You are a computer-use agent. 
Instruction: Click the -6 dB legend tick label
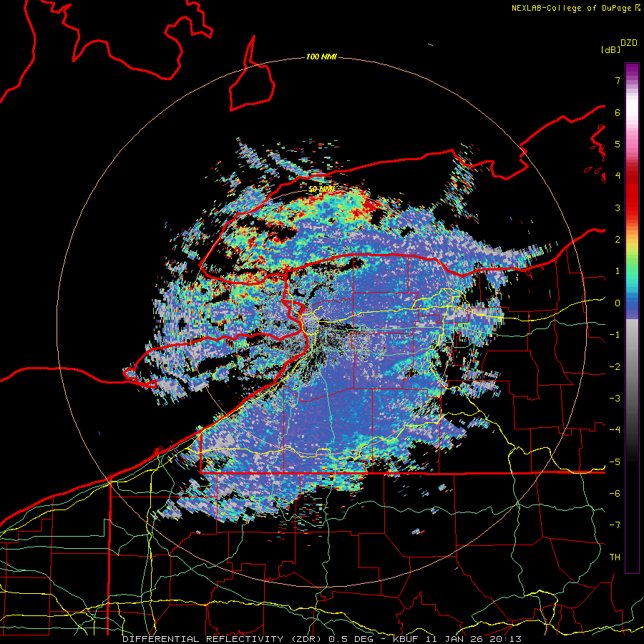[615, 494]
